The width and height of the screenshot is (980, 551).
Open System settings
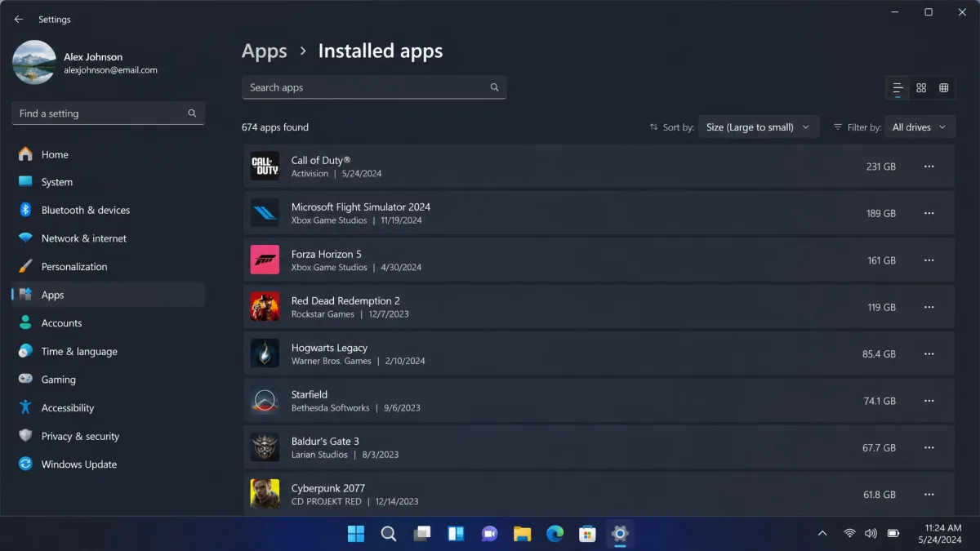tap(108, 182)
